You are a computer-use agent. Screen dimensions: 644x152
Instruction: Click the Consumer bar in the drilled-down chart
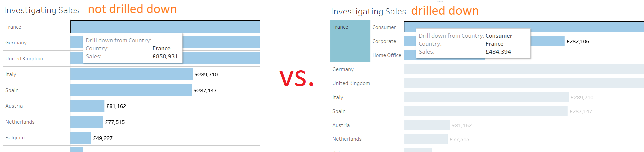point(587,27)
